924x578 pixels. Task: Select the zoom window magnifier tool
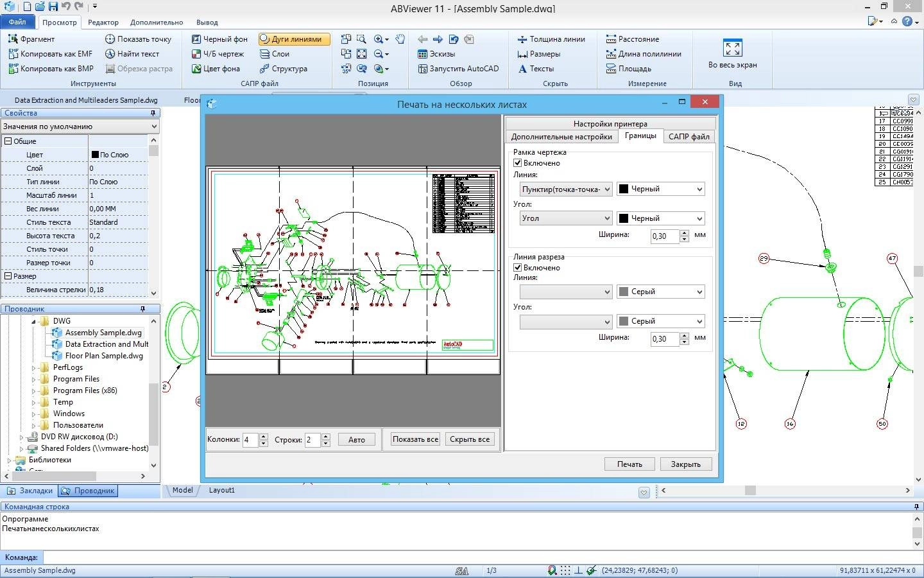coord(361,39)
